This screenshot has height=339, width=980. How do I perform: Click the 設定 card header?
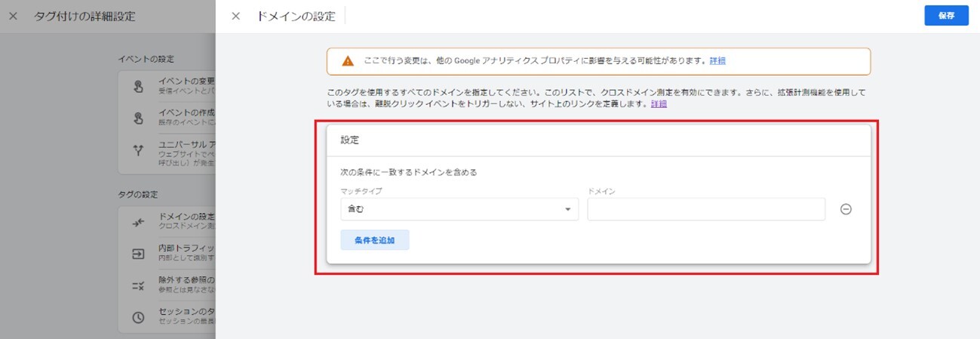(598, 140)
